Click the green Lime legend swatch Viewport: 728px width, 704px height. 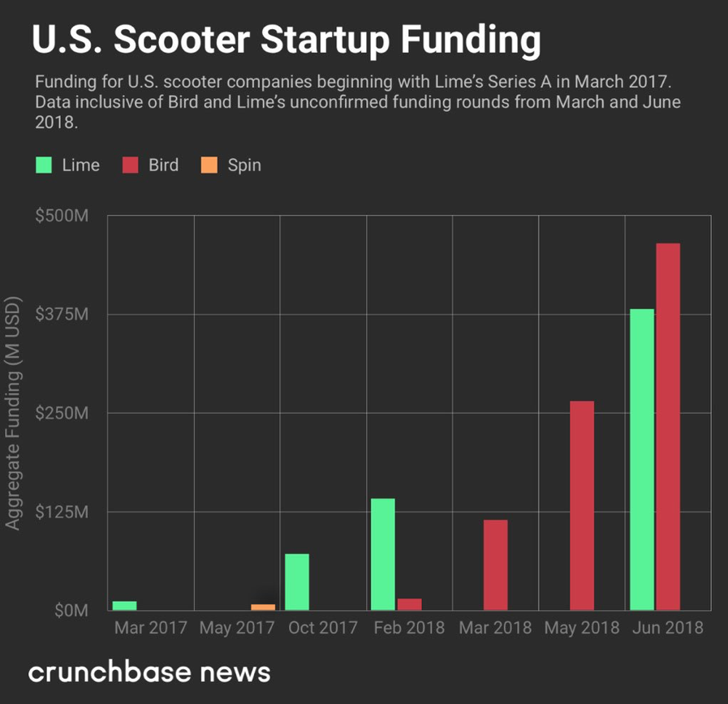45,165
